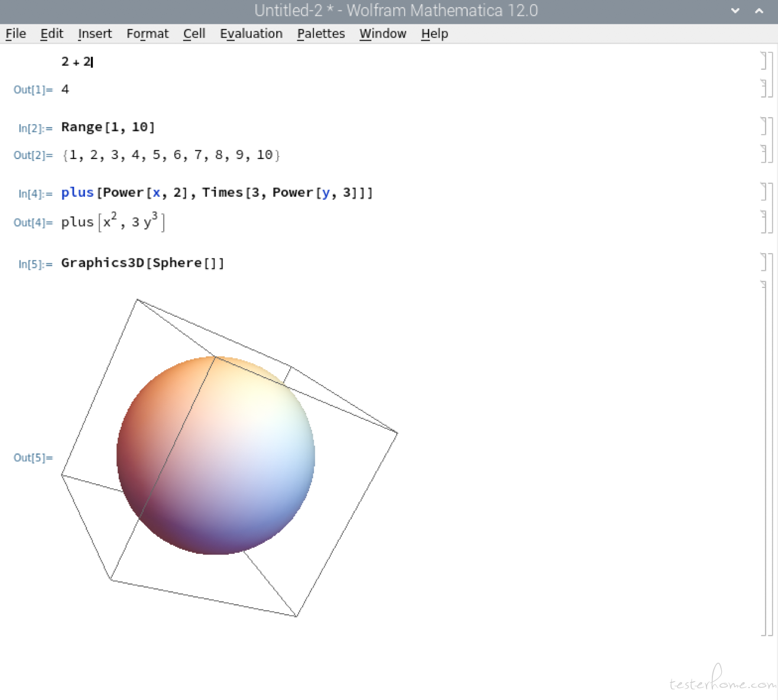Open the Format menu
The height and width of the screenshot is (700, 778).
(x=147, y=34)
